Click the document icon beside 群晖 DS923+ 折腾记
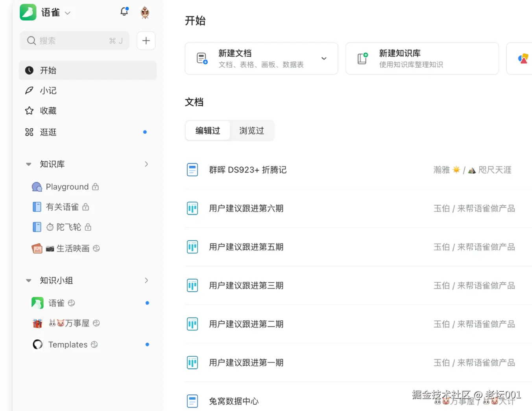Screen dimensions: 532x411 [192, 169]
